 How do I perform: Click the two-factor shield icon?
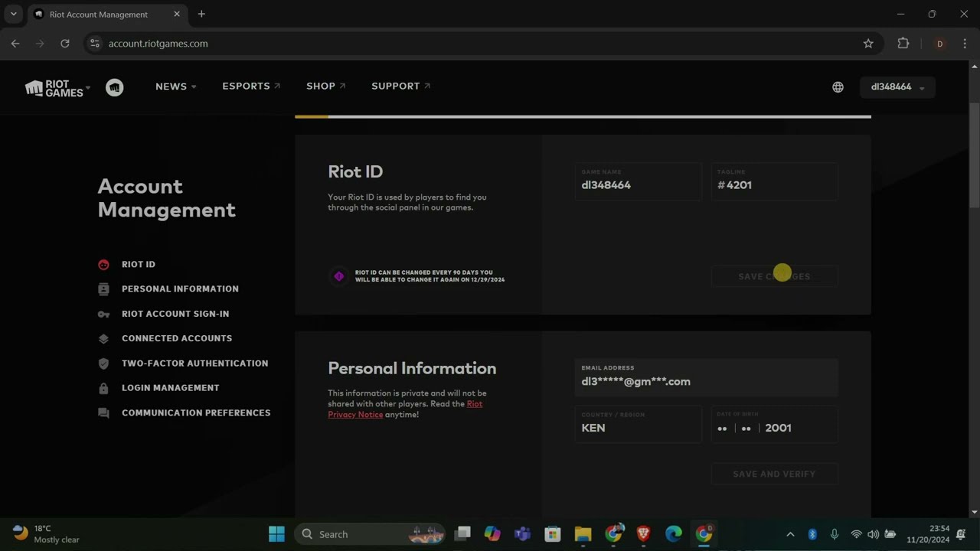click(103, 364)
